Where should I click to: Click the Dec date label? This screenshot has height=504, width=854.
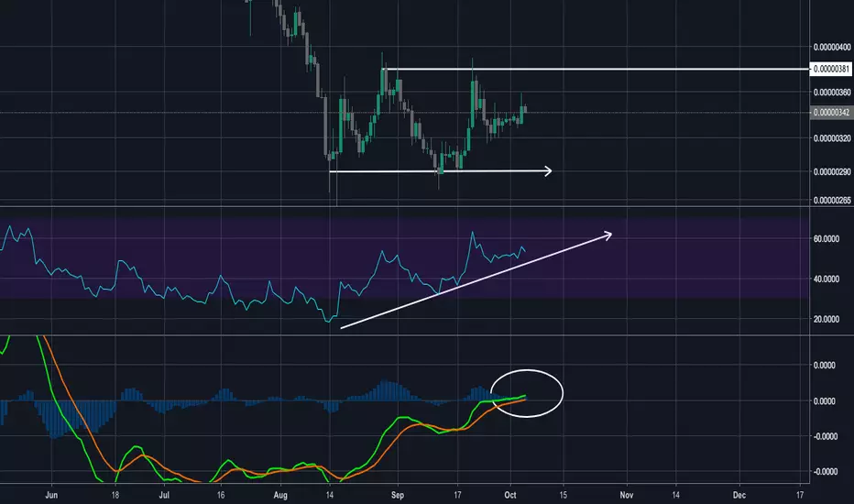[739, 495]
